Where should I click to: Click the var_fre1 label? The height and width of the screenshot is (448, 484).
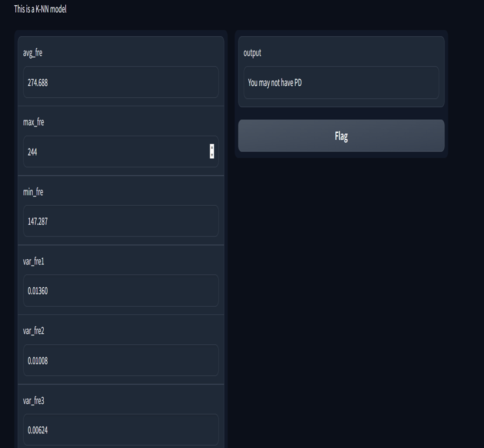34,262
